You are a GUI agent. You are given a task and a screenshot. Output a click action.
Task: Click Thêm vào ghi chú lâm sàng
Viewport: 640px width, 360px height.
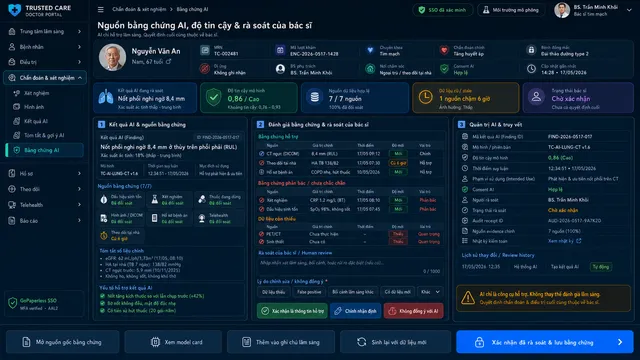(281, 342)
